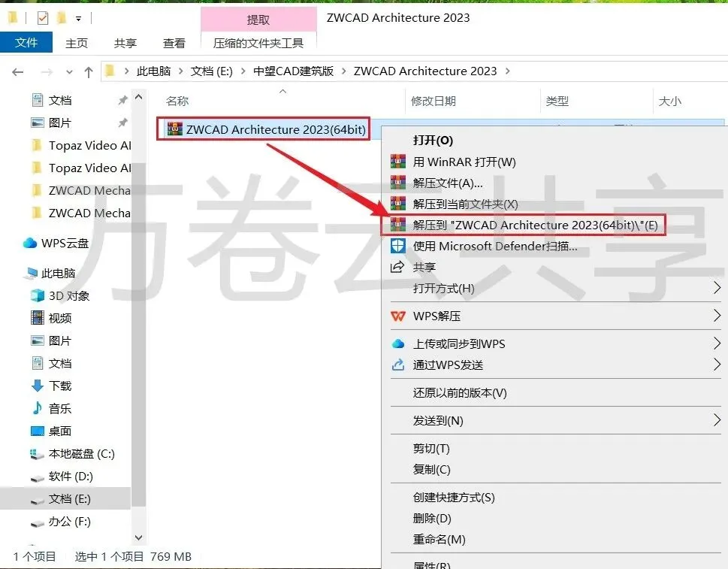Open the 压缩的文件夹工具 tab

258,43
